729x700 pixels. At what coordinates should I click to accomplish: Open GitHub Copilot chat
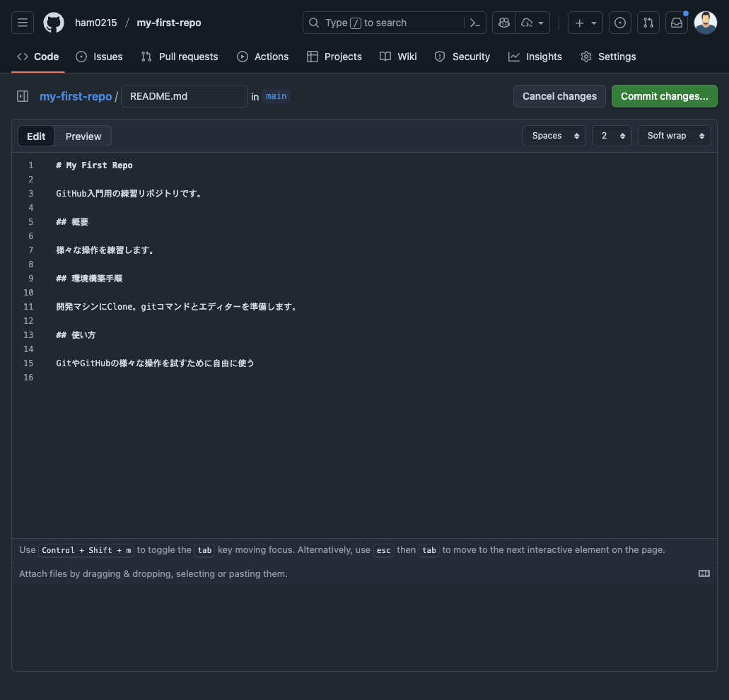pyautogui.click(x=503, y=22)
